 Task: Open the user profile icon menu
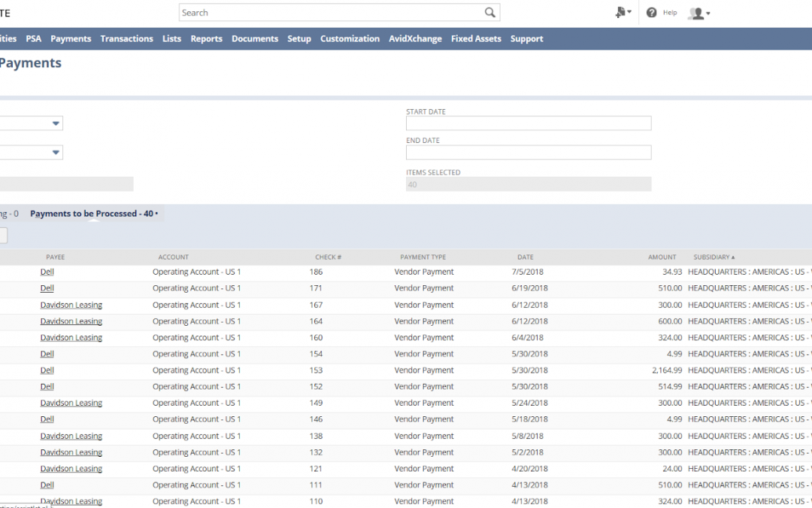point(698,13)
